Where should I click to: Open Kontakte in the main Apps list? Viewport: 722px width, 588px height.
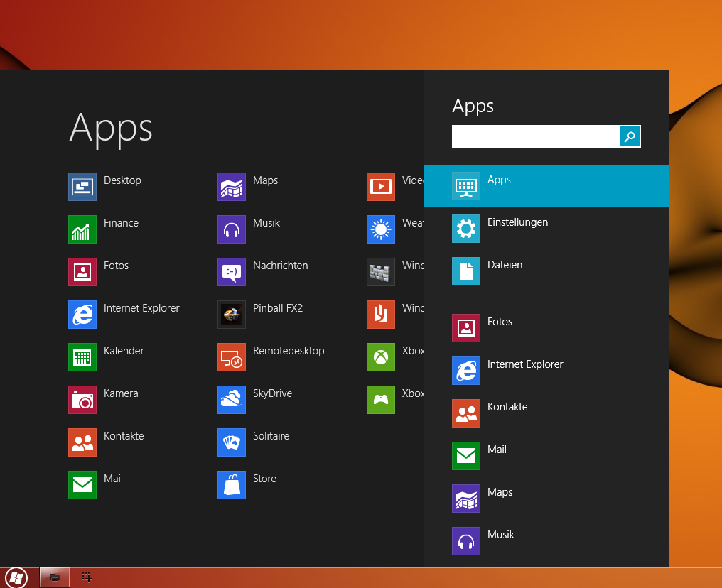click(82, 442)
